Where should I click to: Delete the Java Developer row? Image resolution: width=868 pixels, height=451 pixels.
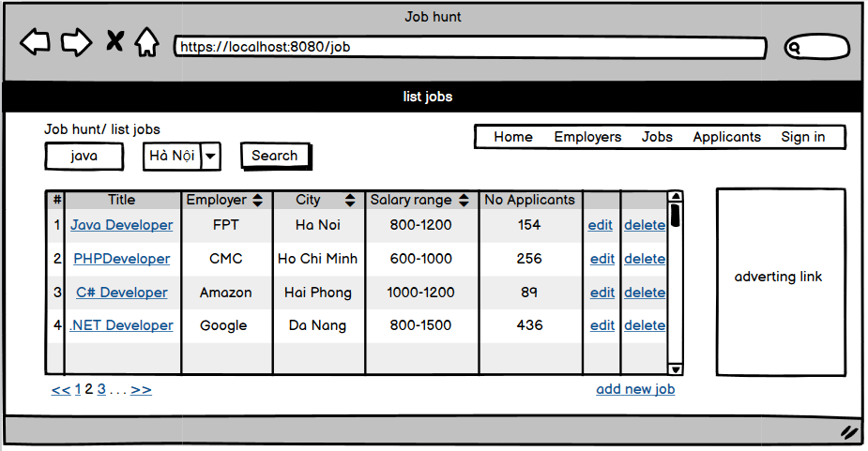pyautogui.click(x=645, y=225)
